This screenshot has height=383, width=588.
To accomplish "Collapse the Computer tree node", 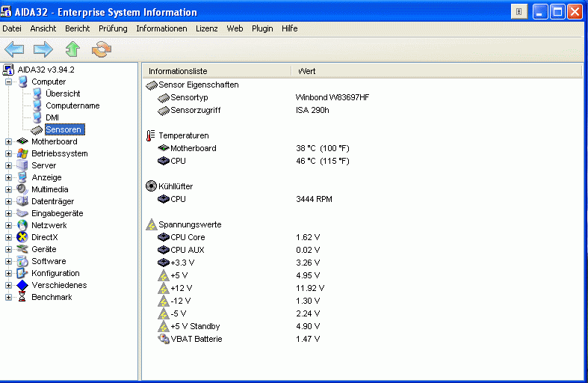I will pos(9,82).
